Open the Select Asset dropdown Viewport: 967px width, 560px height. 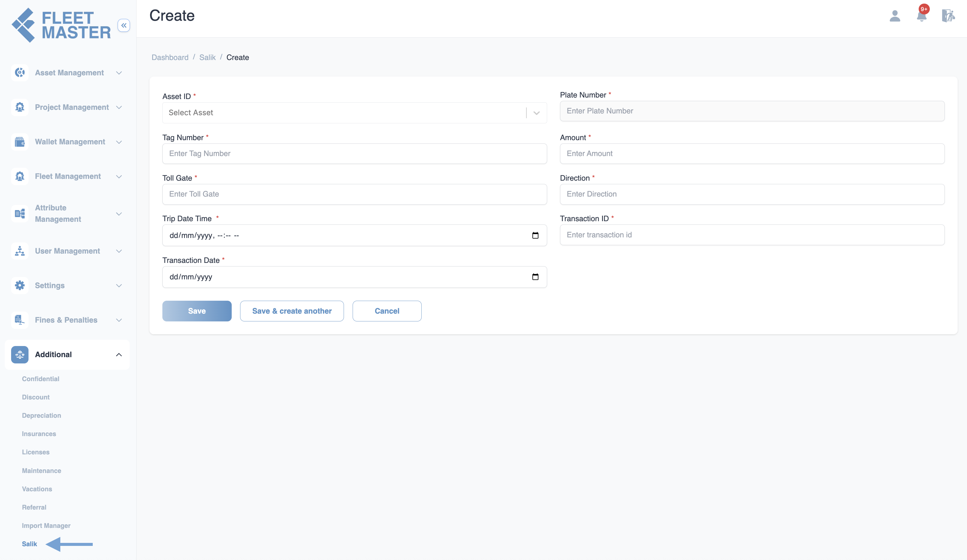pos(354,113)
